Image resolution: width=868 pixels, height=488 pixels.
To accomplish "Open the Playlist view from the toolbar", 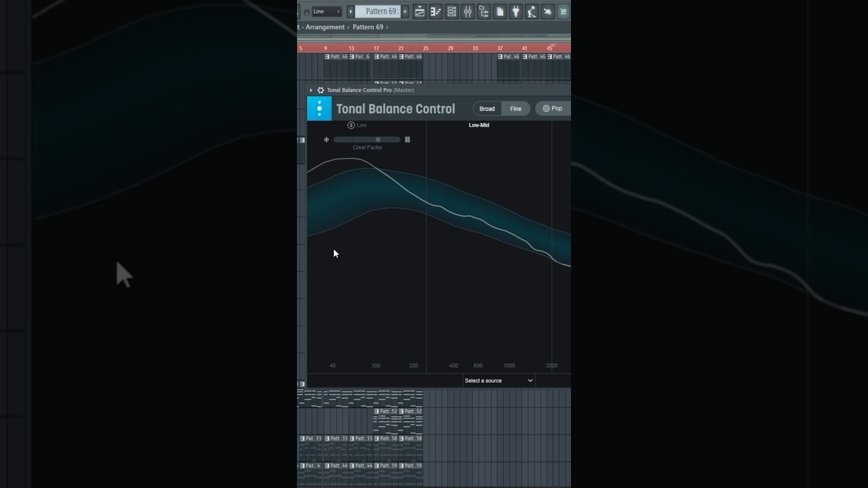I will [x=420, y=12].
